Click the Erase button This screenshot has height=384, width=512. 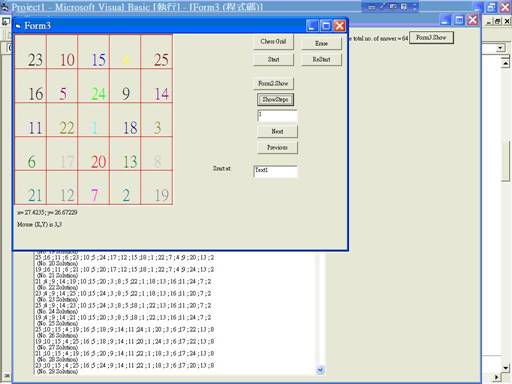[x=321, y=44]
